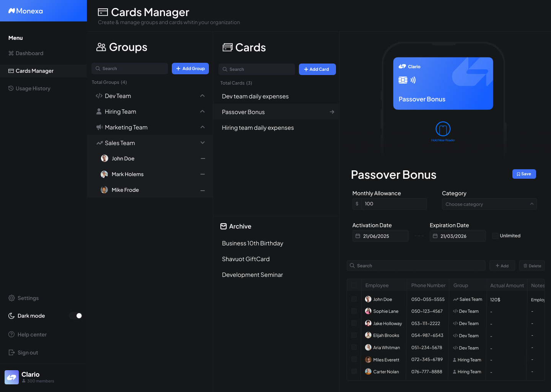551x392 pixels.
Task: Click the Clario logo at the sidebar bottom
Action: click(x=11, y=377)
